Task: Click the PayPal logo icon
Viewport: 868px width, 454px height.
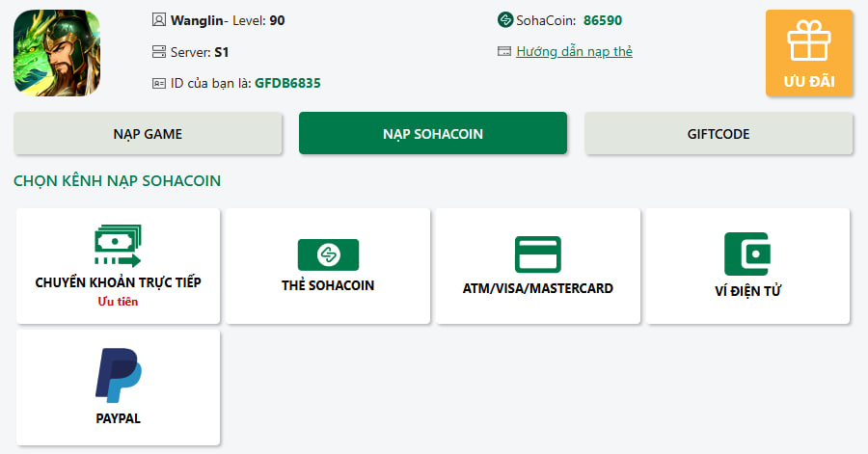Action: click(119, 375)
